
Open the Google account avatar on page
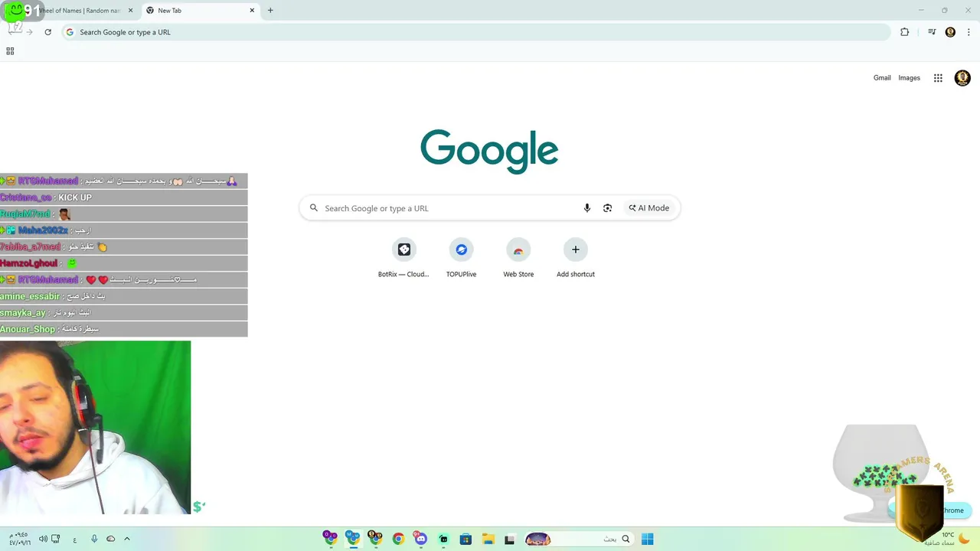click(962, 78)
